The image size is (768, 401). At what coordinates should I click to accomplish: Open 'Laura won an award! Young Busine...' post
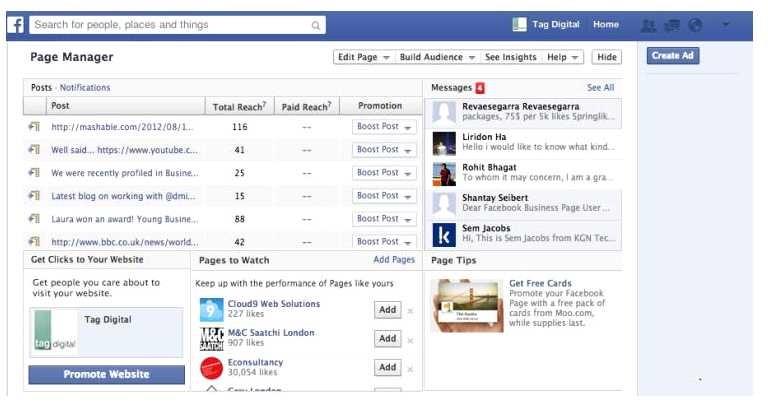point(125,219)
